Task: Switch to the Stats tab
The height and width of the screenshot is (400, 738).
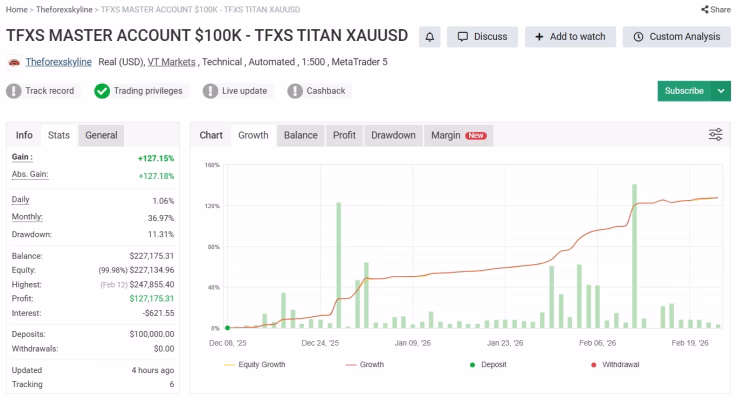Action: point(59,136)
